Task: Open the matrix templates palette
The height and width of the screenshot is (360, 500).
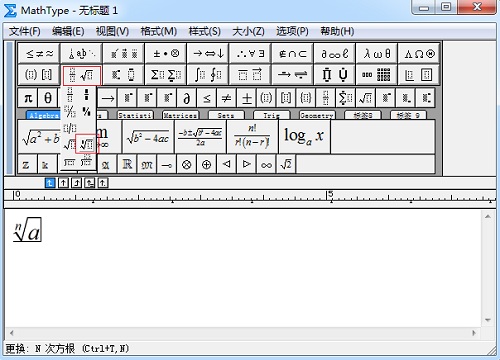Action: pyautogui.click(x=377, y=75)
